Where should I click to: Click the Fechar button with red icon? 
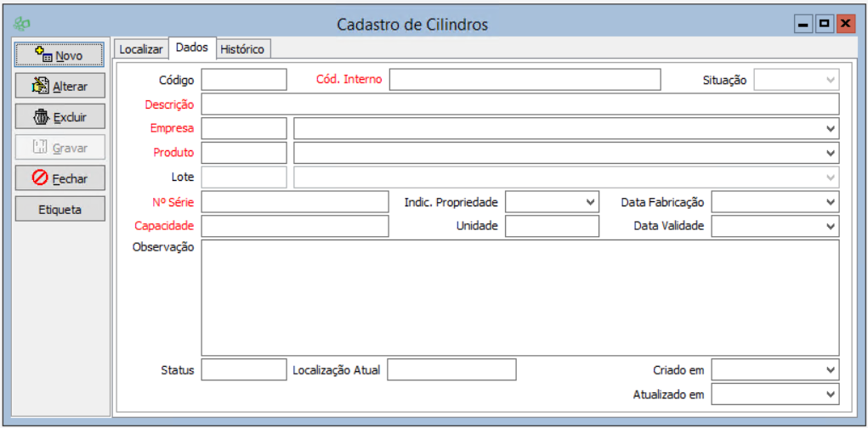[x=60, y=178]
